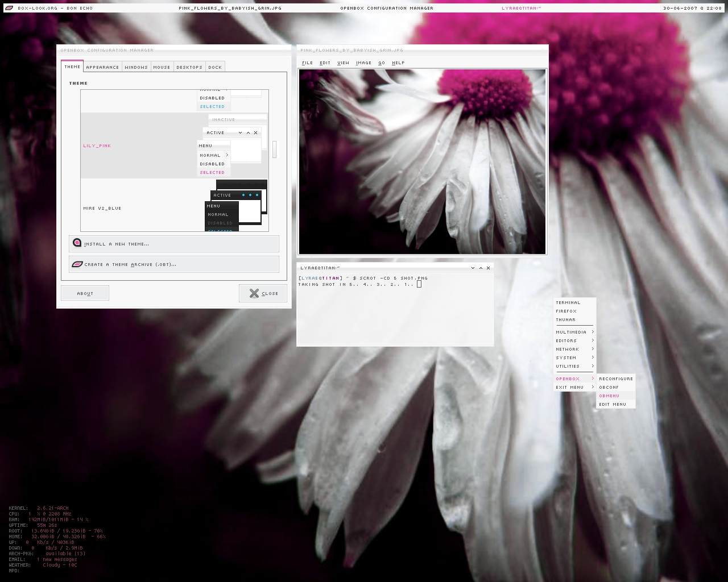
Task: Open the Image menu in image viewer
Action: coord(363,63)
